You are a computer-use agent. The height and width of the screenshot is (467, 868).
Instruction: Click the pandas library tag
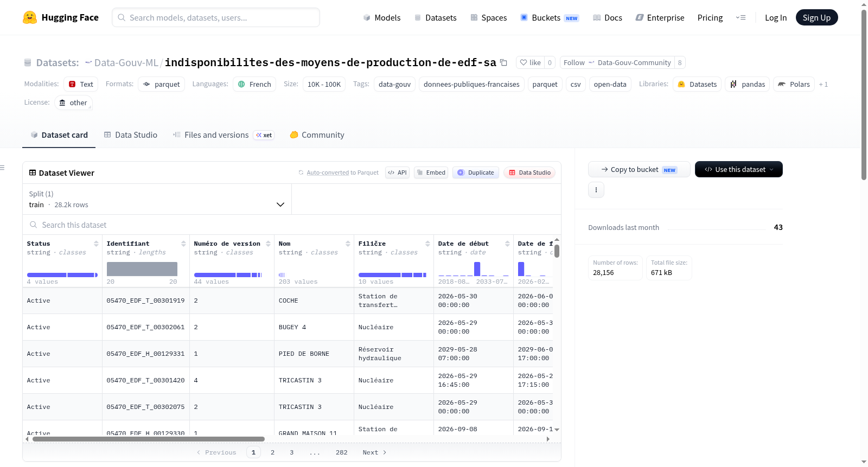tap(747, 84)
